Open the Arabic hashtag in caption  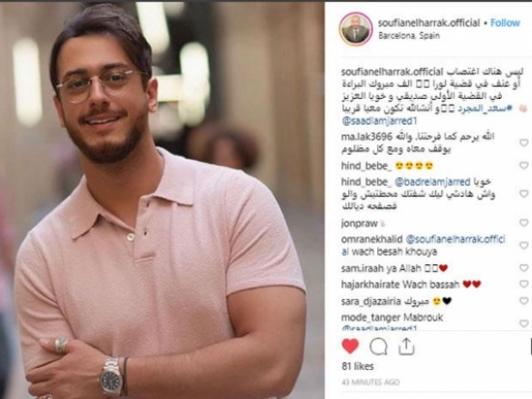click(x=486, y=108)
